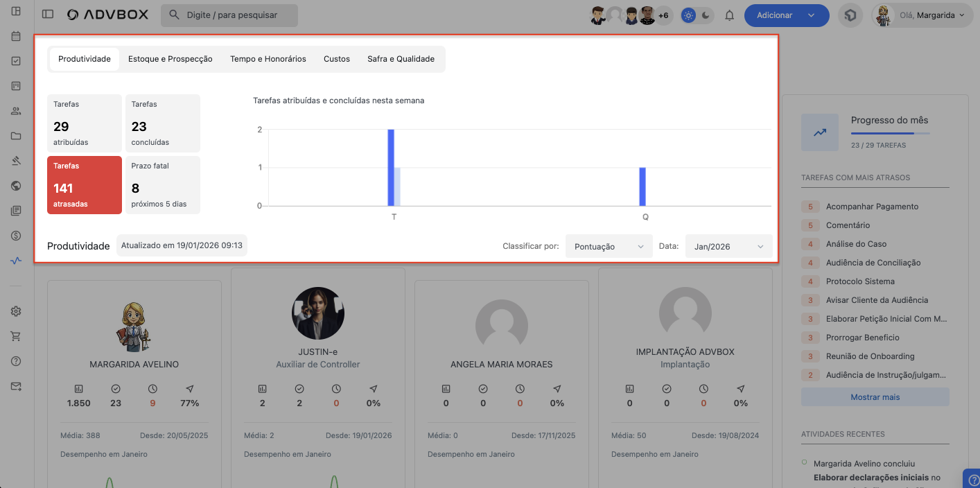The image size is (980, 488).
Task: Open the people contacts icon in sidebar
Action: [16, 111]
